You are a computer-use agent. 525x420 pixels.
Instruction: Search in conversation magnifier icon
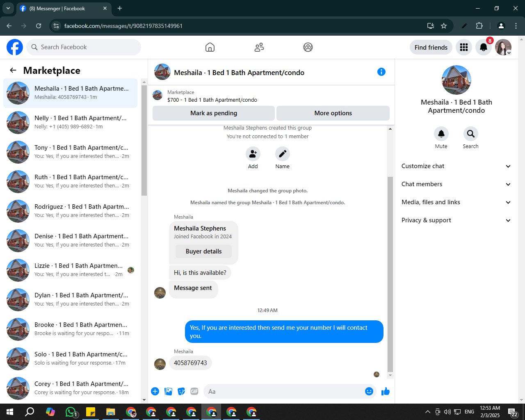(471, 134)
